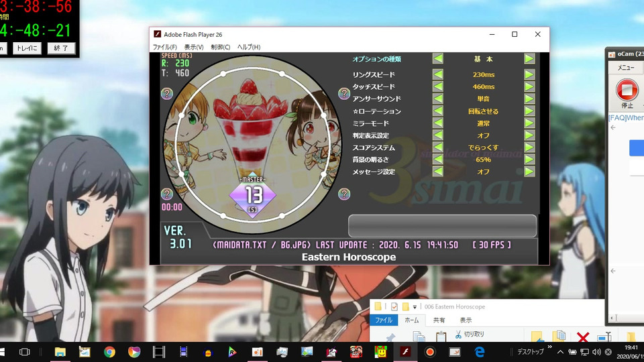Image resolution: width=644 pixels, height=362 pixels.
Task: Click the question mark icon above the 00:00 timer
Action: [x=167, y=194]
